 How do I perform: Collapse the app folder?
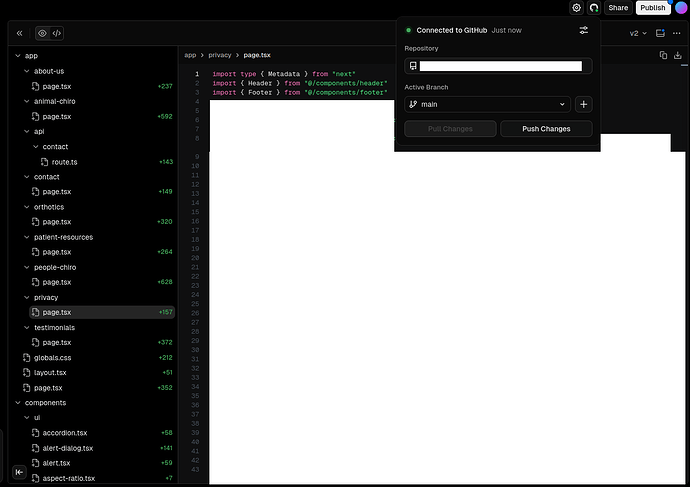(26, 56)
